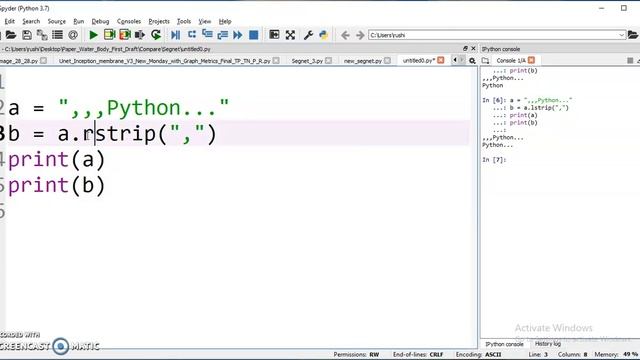Open the Edit menu
Screen dimensions: 640x360
[x=9, y=21]
